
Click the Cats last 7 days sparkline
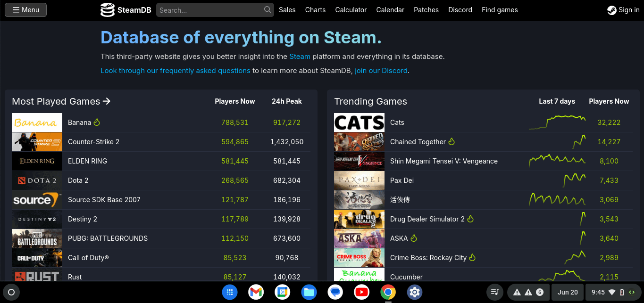click(x=557, y=123)
